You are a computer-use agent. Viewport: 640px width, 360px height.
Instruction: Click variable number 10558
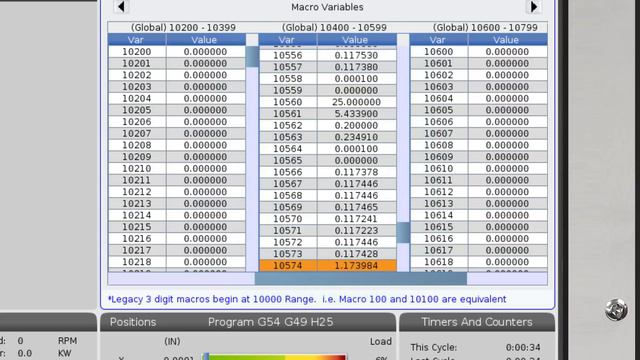coord(288,79)
